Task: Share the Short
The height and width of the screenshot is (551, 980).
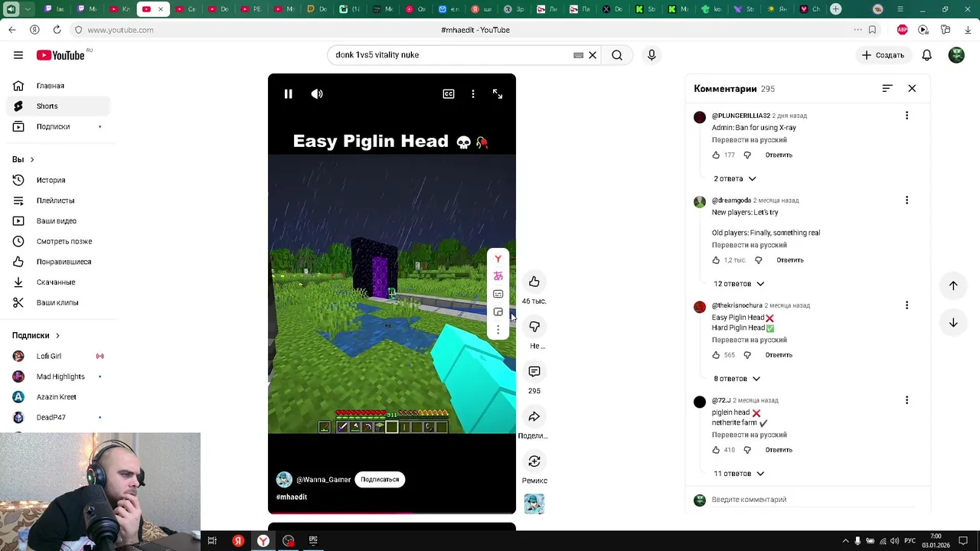Action: (534, 416)
